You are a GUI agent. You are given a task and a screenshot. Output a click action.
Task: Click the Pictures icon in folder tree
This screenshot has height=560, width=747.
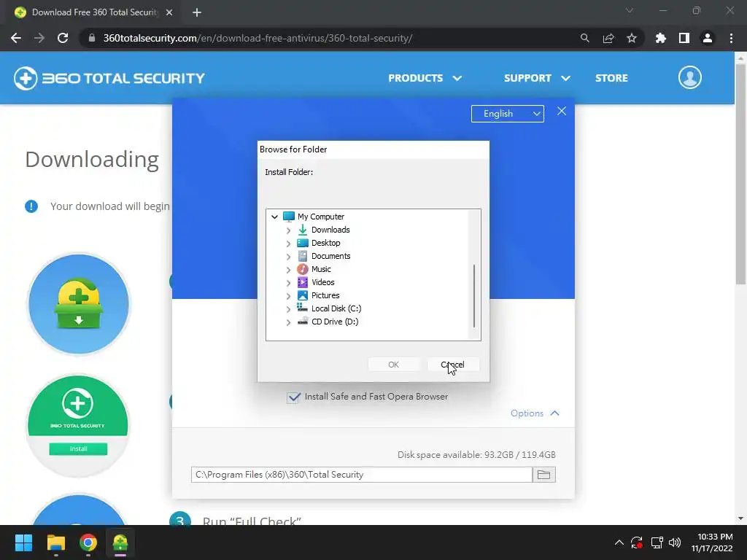click(303, 295)
